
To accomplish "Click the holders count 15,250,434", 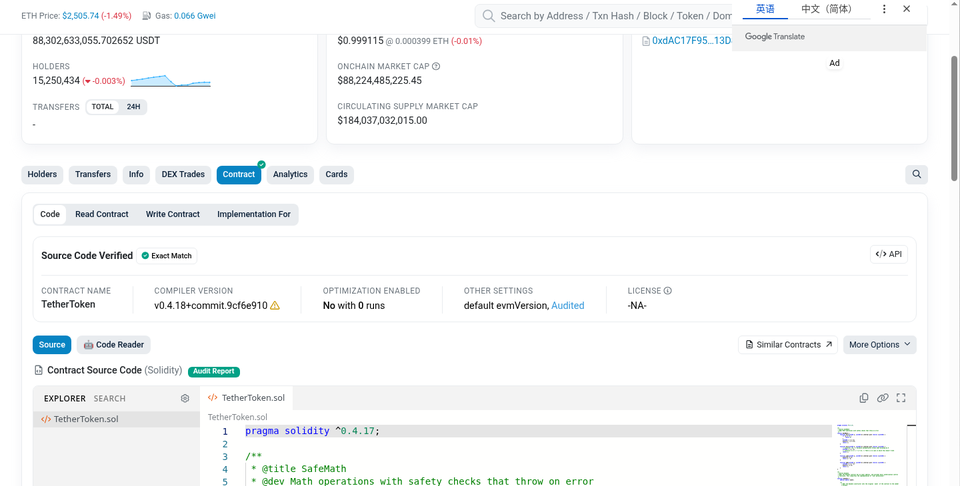I will [56, 81].
